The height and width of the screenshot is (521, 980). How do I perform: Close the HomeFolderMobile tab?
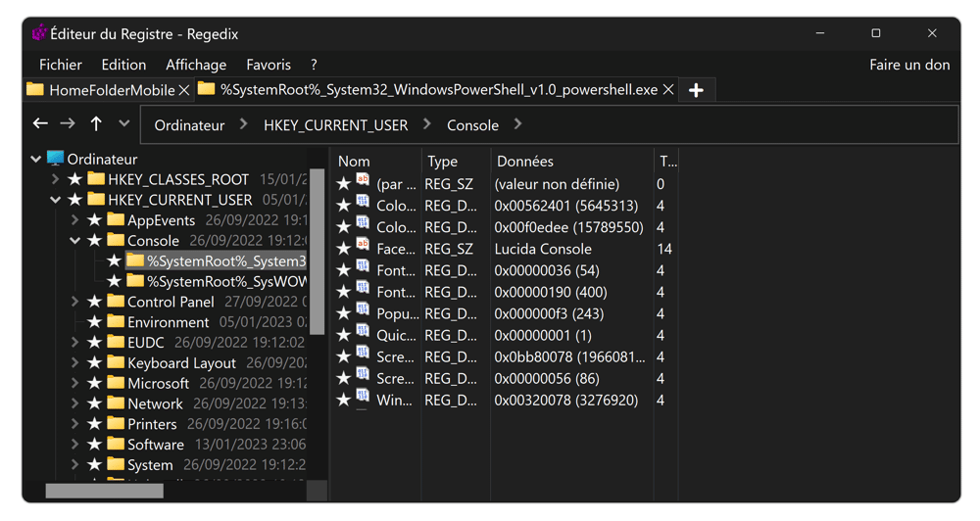184,90
